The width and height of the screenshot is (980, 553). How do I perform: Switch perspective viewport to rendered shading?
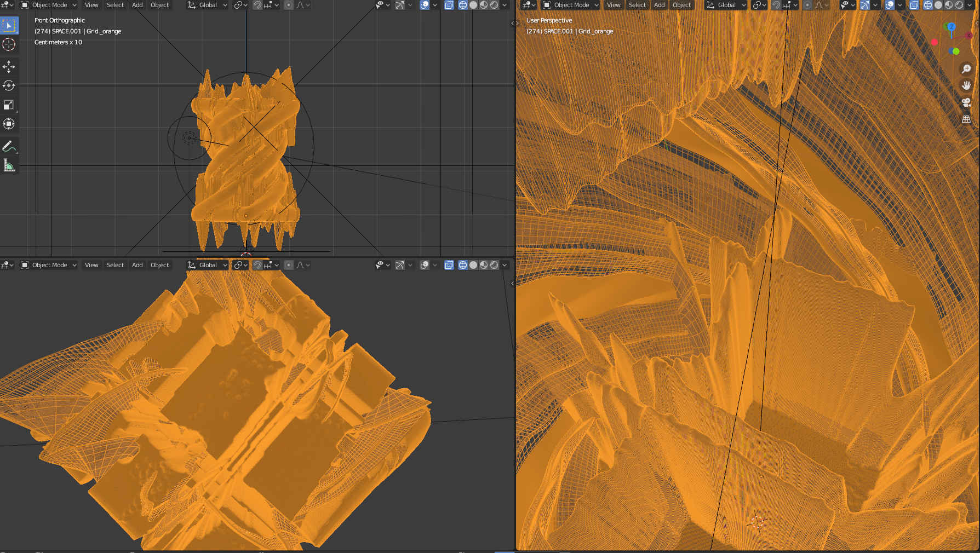[959, 5]
